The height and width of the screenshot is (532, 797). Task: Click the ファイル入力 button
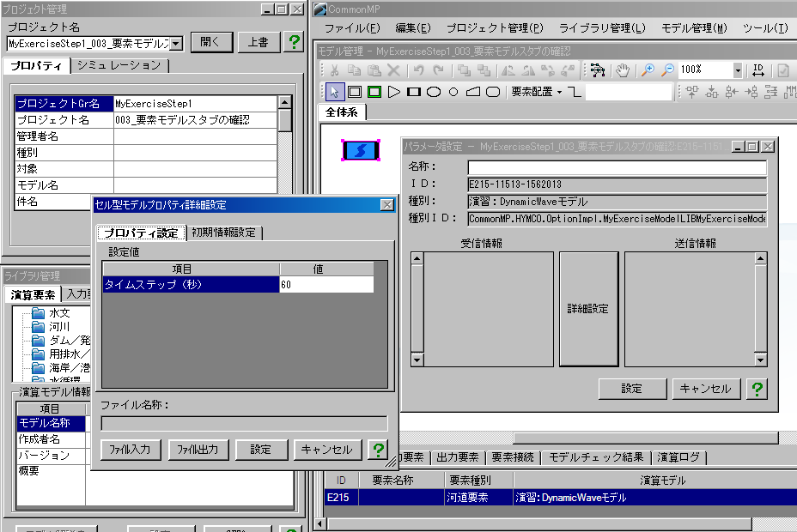(131, 450)
